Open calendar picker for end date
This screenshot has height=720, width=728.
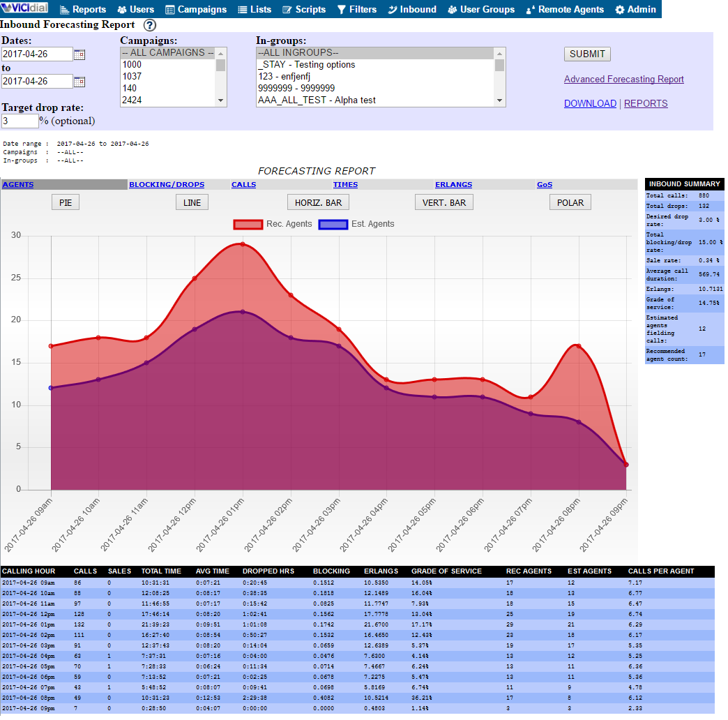pos(79,82)
